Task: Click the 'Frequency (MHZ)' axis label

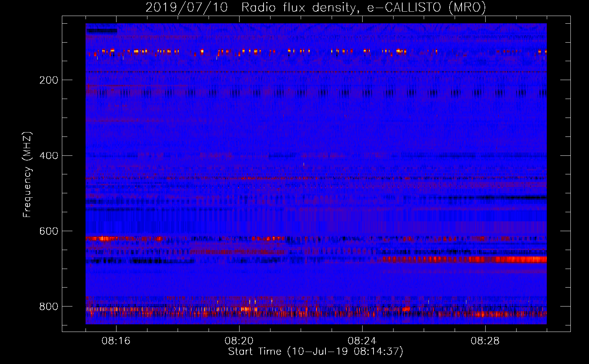Action: coord(27,174)
